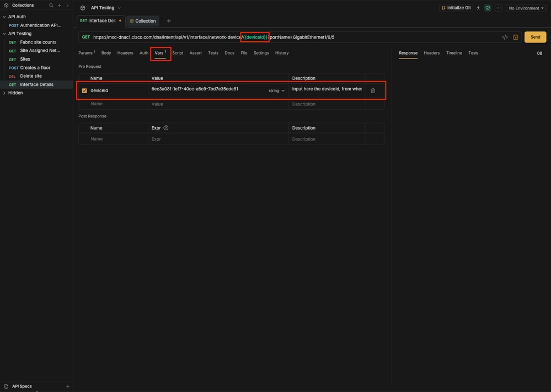
Task: Open the ellipsis more-options button in top bar
Action: [x=498, y=8]
